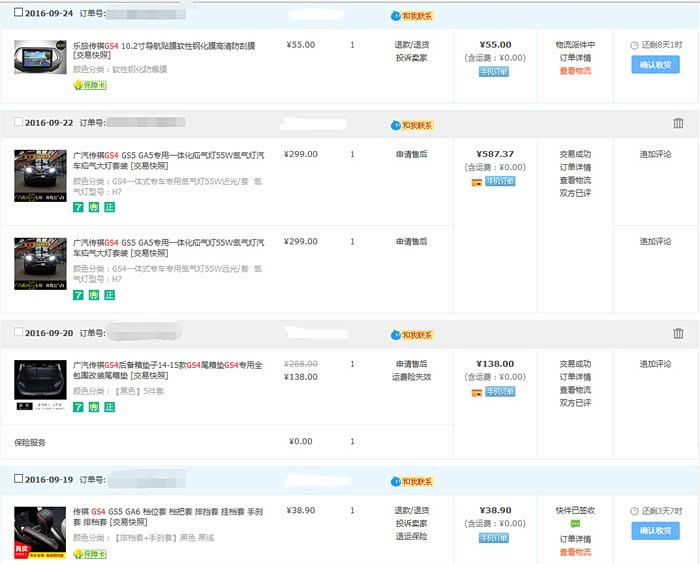Toggle checkbox beside the 2016-09-19 order
Viewport: 700px width, 564px height.
coord(18,479)
